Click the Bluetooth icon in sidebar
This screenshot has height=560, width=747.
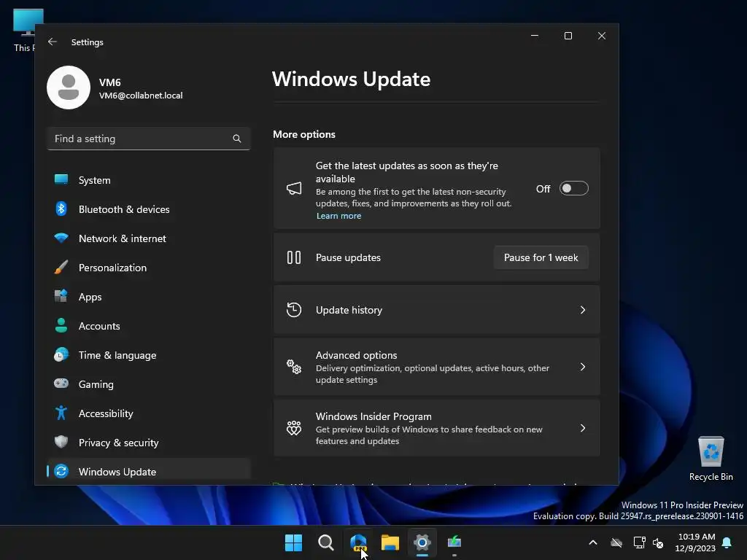tap(61, 209)
